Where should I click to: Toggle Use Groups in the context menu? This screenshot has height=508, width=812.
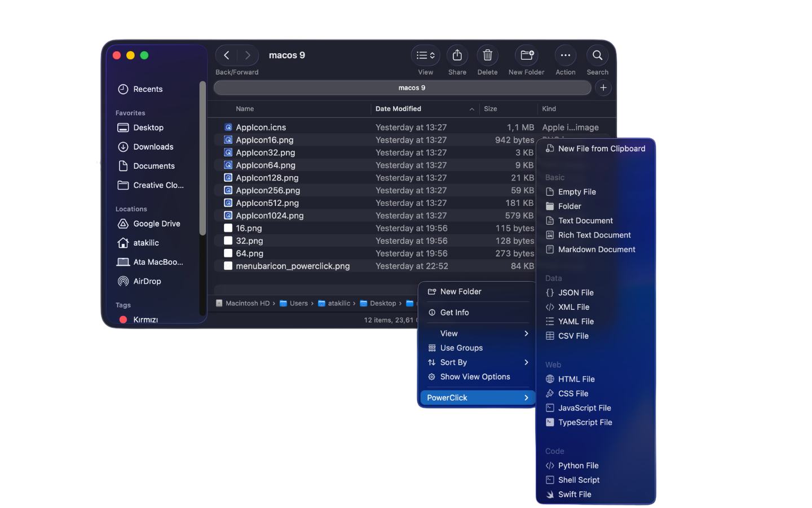tap(461, 348)
